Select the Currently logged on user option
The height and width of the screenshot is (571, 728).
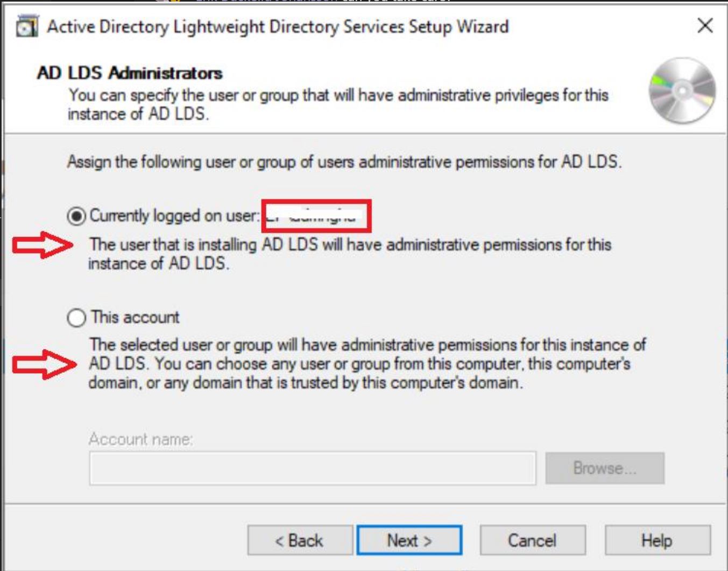[x=76, y=216]
